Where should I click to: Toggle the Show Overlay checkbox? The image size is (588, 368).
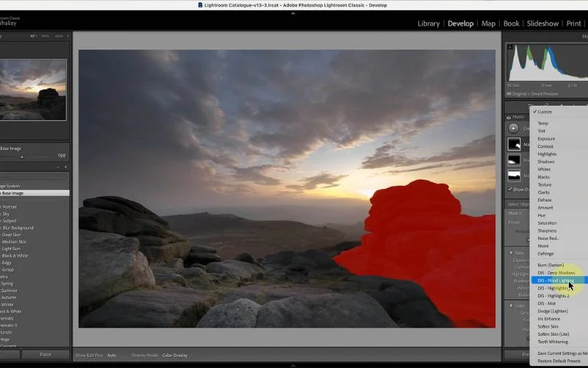click(x=510, y=189)
